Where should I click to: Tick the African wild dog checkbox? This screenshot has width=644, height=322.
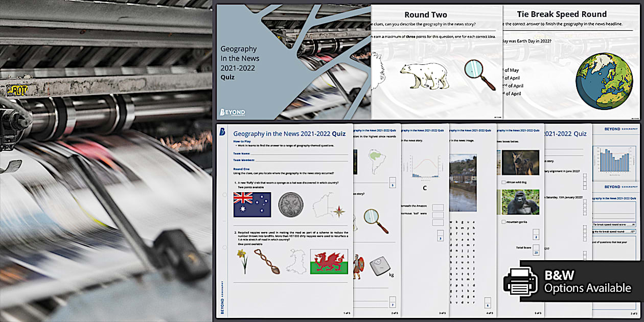click(504, 181)
